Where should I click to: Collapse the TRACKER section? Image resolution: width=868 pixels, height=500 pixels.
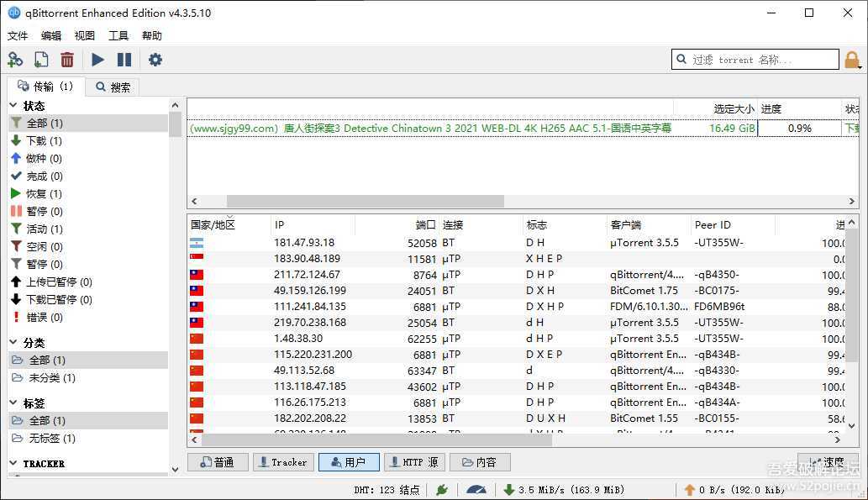click(14, 463)
